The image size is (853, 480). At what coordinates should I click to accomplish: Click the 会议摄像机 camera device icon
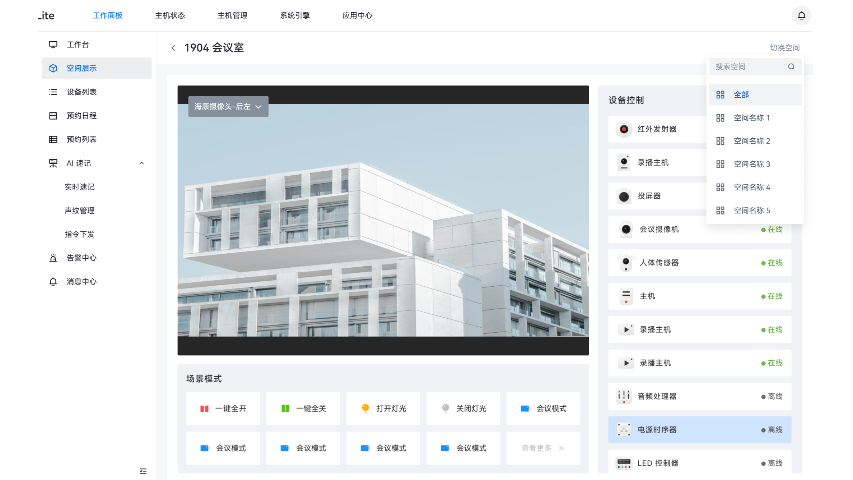pos(626,229)
